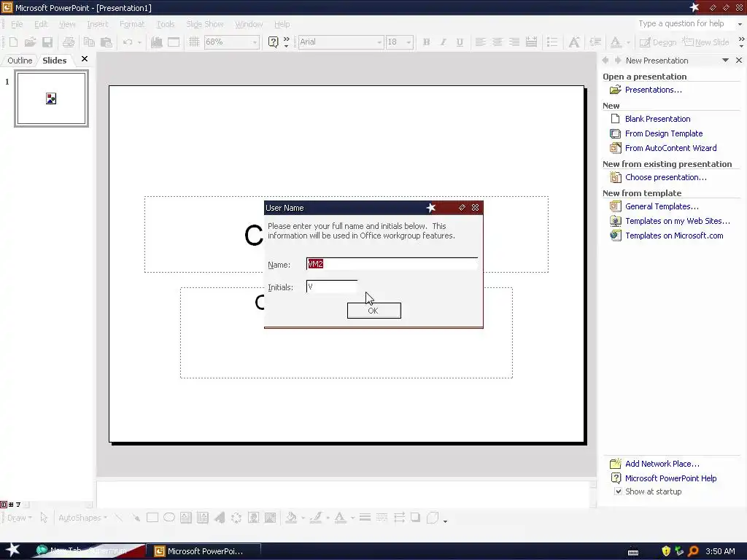Screen dimensions: 747x560
Task: Click the Copy toolbar icon
Action: [x=89, y=42]
